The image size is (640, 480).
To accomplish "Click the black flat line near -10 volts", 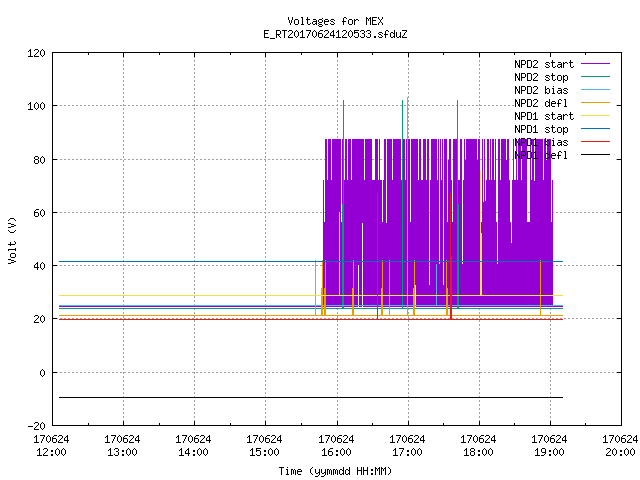I will (311, 397).
